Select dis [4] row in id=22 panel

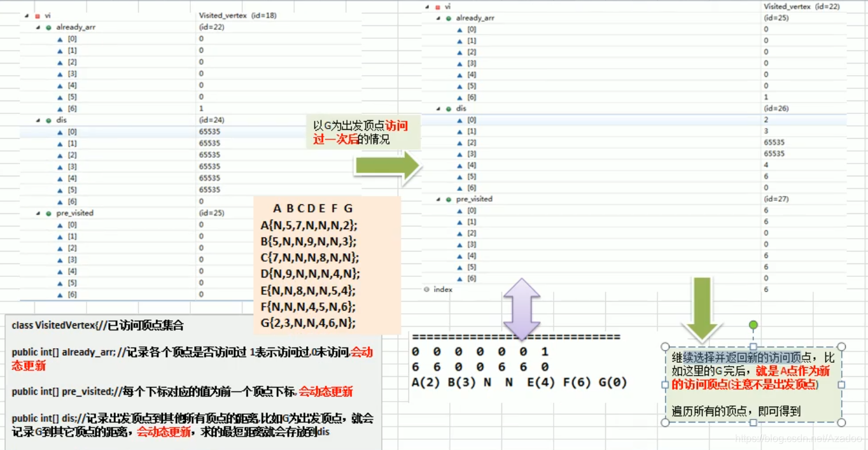coord(634,165)
